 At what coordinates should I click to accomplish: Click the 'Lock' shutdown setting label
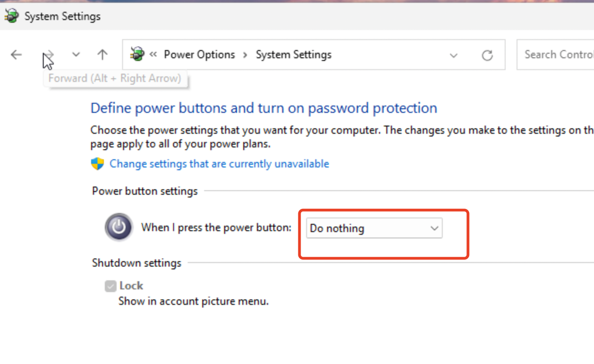pos(131,286)
